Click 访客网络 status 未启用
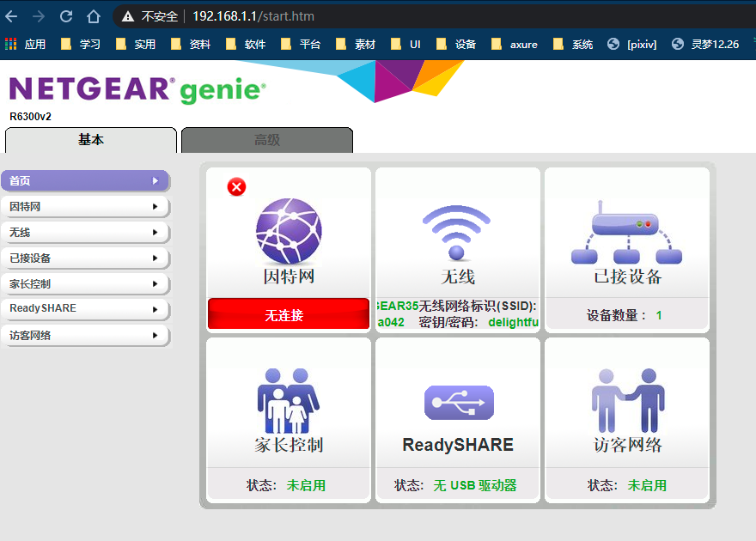756x541 pixels. point(647,485)
